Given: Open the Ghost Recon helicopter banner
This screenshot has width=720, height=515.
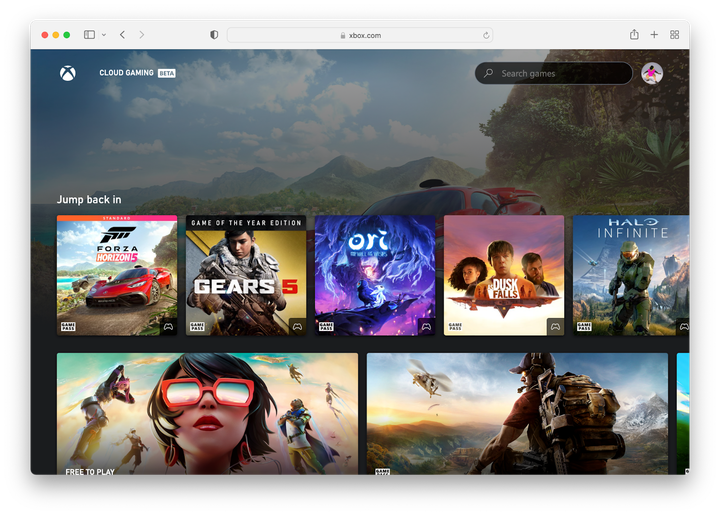Looking at the screenshot, I should pyautogui.click(x=518, y=414).
